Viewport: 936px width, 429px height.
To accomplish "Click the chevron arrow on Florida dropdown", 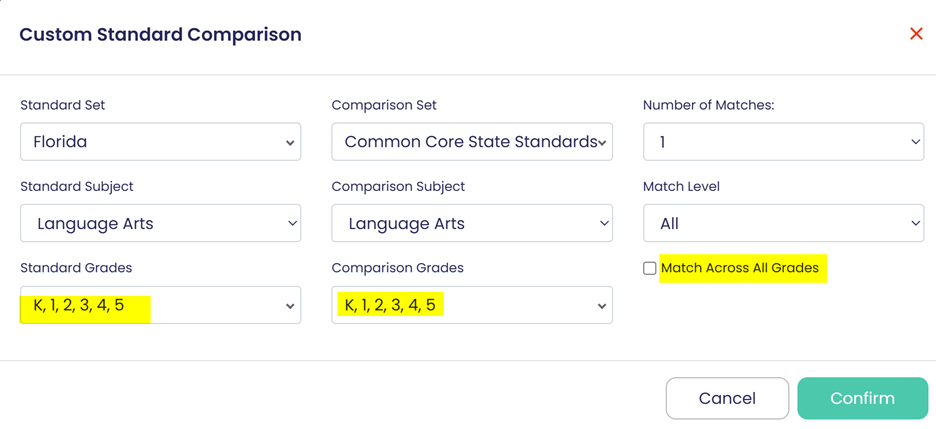I will pyautogui.click(x=290, y=143).
